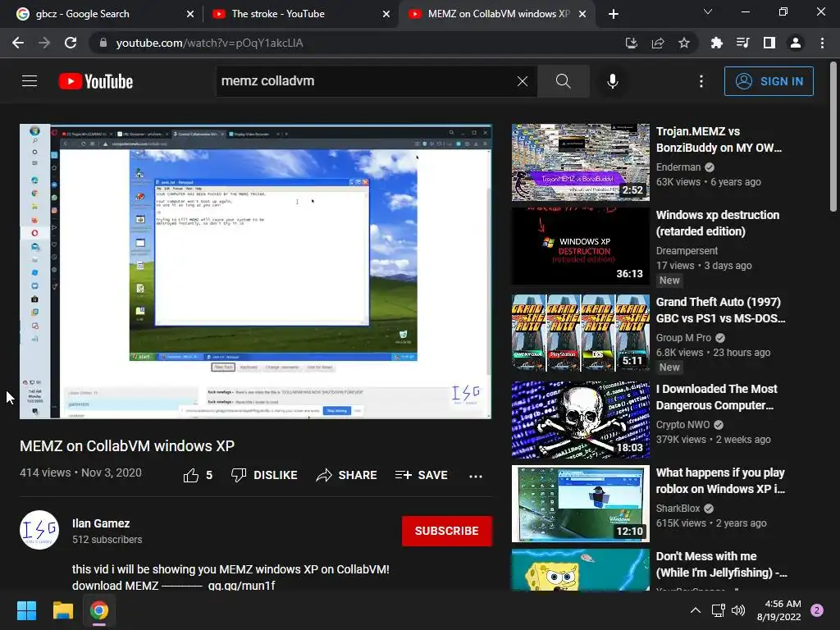The image size is (840, 630).
Task: Open Ilan Gamez channel avatar
Action: [39, 530]
